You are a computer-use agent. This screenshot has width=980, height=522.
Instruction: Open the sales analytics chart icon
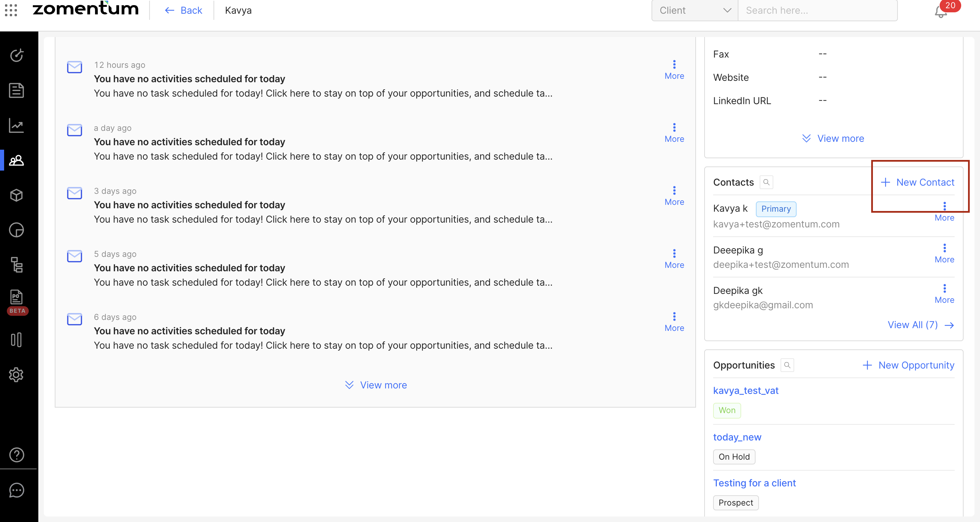point(16,125)
